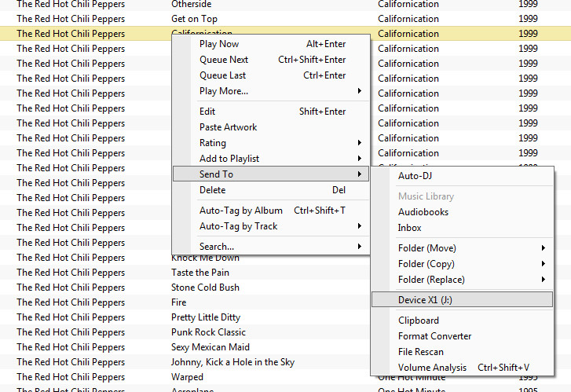The height and width of the screenshot is (392, 571).
Task: Select the track Punk Rock Classic
Action: 208,332
